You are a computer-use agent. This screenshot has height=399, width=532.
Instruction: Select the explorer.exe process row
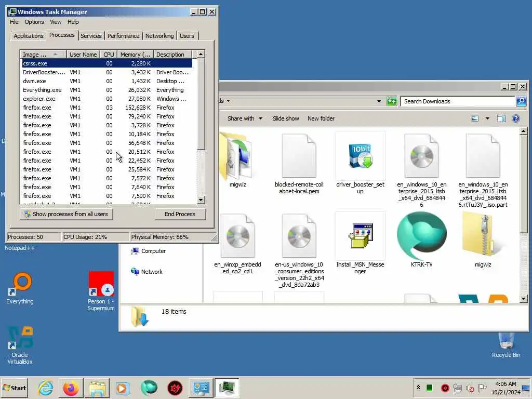(107, 99)
